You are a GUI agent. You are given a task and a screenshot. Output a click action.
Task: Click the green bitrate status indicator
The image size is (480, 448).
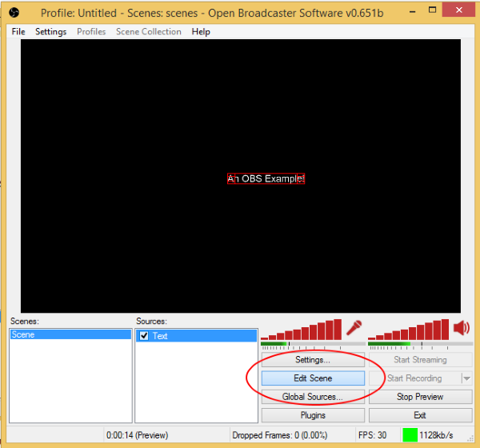click(410, 435)
